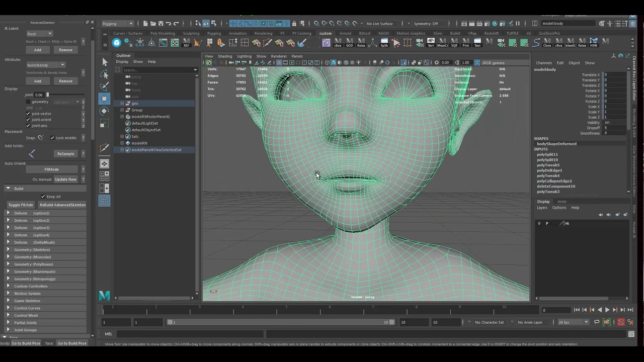Switch to the Sculpting shelf tab
Image resolution: width=644 pixels, height=362 pixels.
click(x=191, y=33)
